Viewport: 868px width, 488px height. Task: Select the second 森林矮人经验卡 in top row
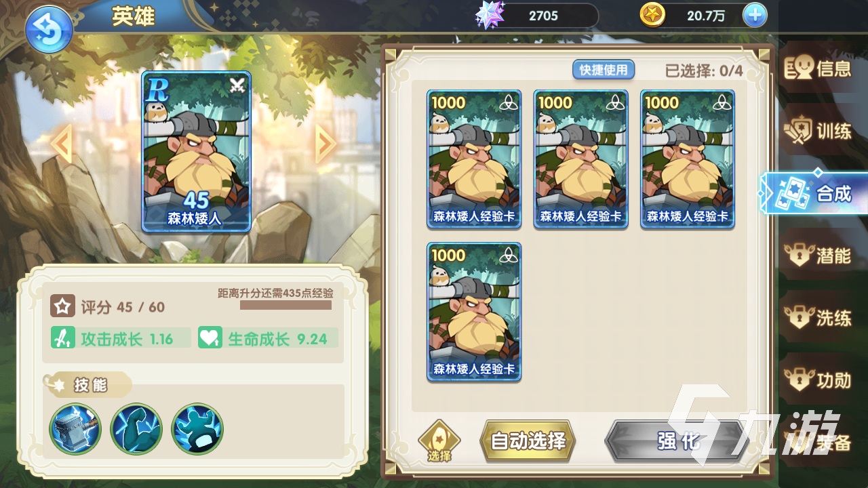coord(580,159)
